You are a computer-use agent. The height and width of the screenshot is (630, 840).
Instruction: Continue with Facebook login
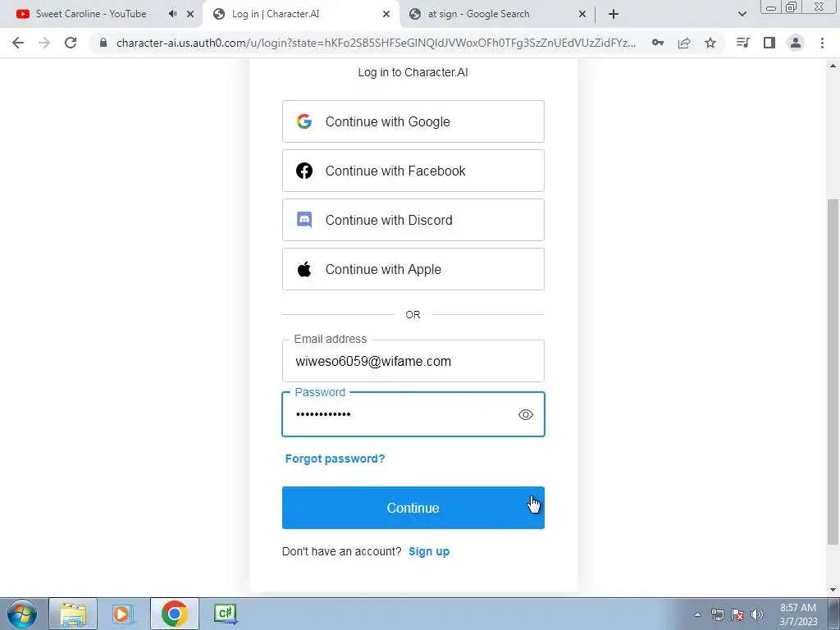413,171
